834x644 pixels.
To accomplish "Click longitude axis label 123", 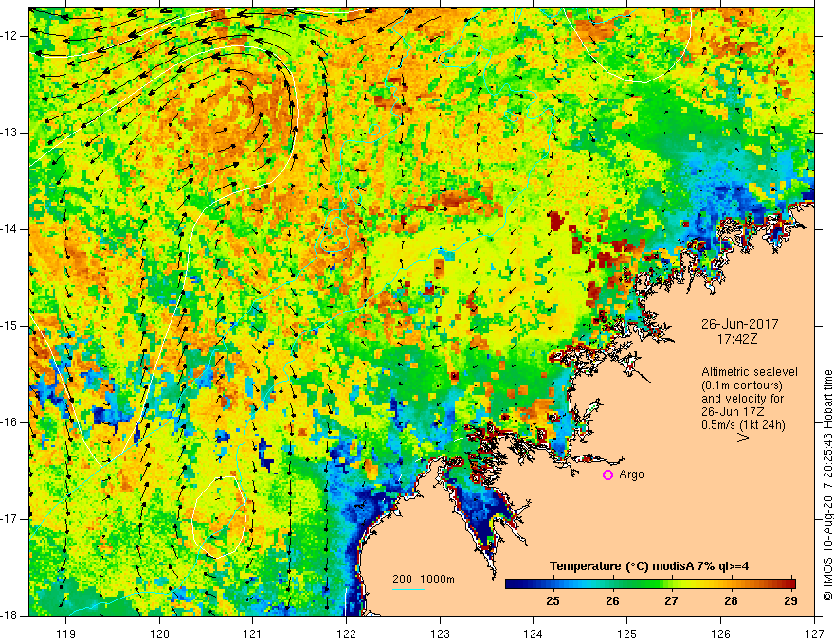I will click(440, 633).
